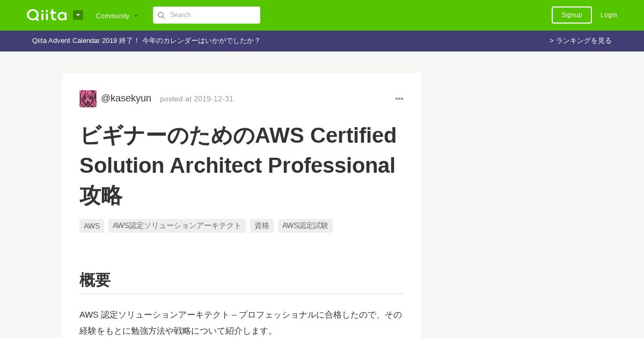Open the Login link
This screenshot has height=338, width=644.
click(609, 15)
